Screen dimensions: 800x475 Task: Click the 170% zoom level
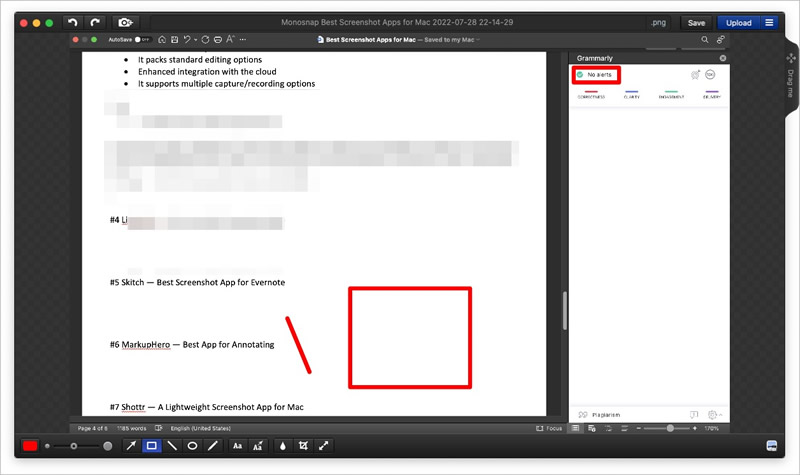click(711, 429)
